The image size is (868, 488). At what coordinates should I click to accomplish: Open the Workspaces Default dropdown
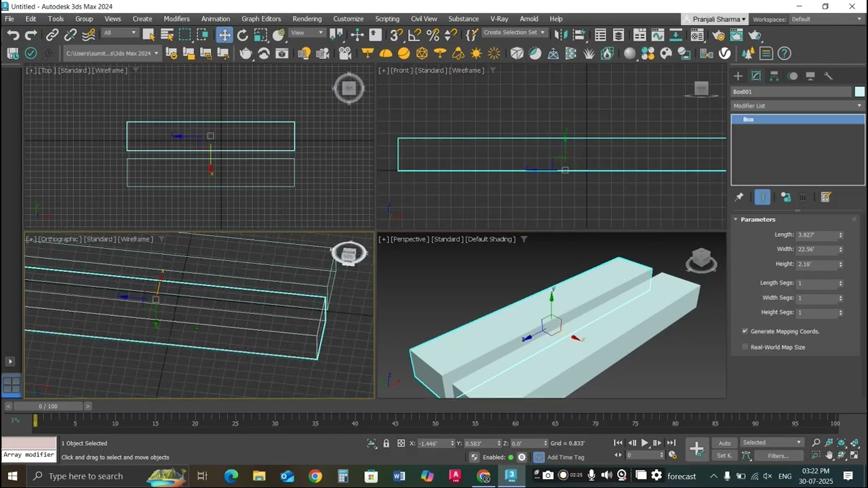coord(827,19)
